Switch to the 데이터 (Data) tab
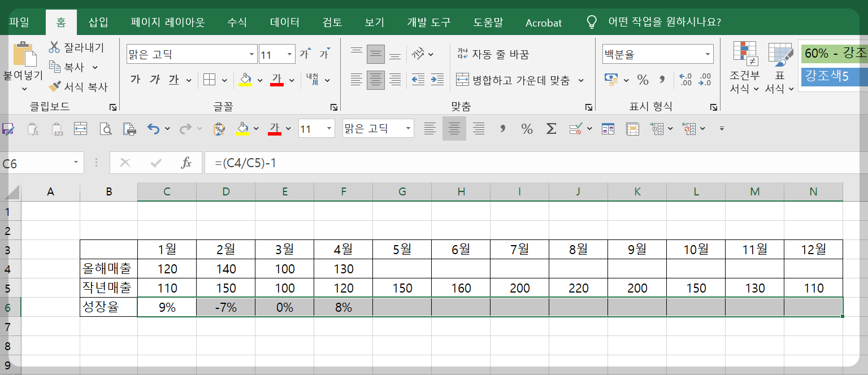This screenshot has width=868, height=375. (x=285, y=23)
